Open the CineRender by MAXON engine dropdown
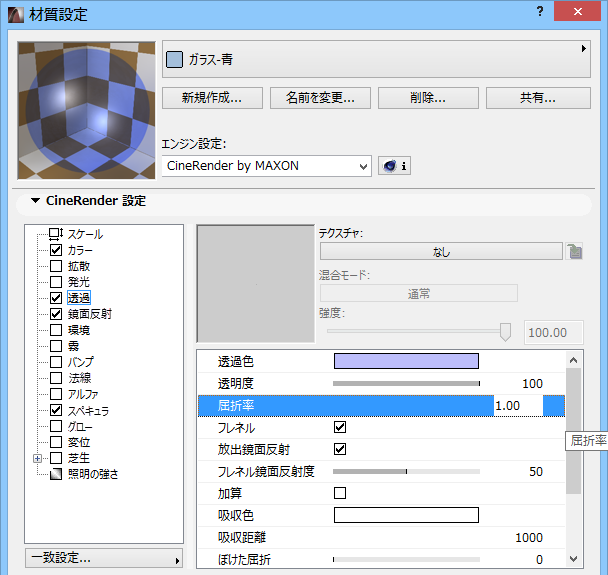The width and height of the screenshot is (608, 575). (x=267, y=166)
